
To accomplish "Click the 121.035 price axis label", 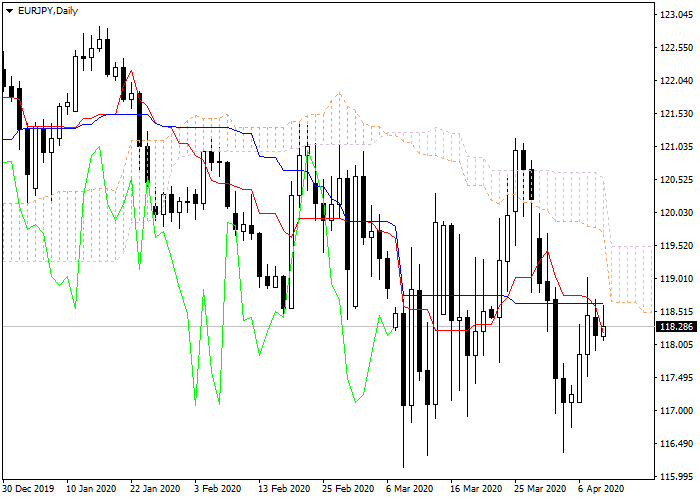I will coord(676,147).
